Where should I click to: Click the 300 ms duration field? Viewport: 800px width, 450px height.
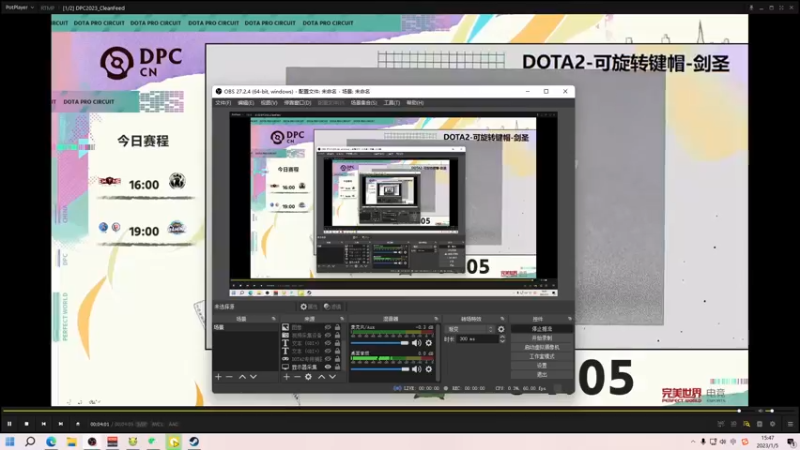click(x=477, y=339)
